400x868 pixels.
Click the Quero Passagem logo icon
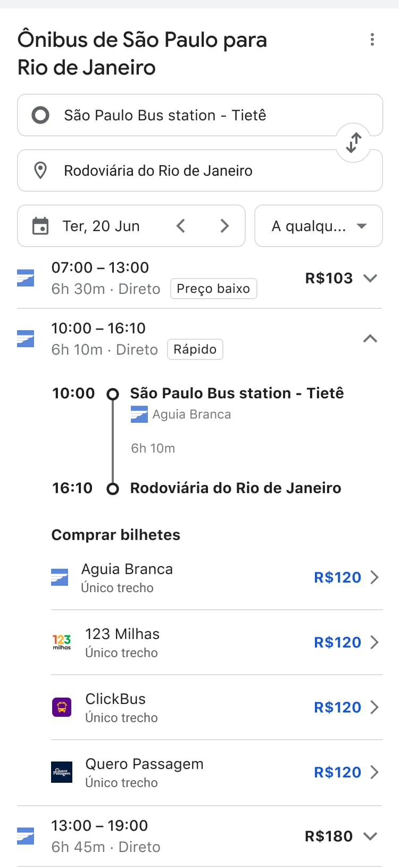click(62, 772)
